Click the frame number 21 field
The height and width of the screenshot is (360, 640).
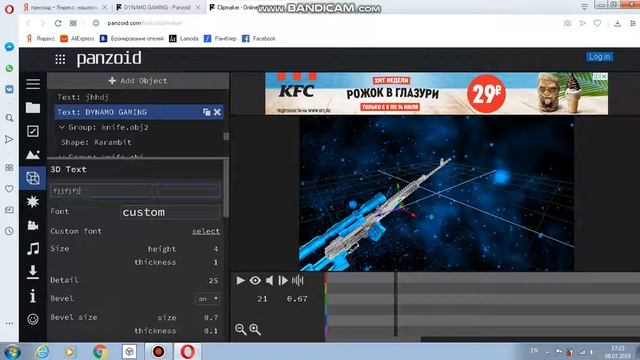[262, 299]
